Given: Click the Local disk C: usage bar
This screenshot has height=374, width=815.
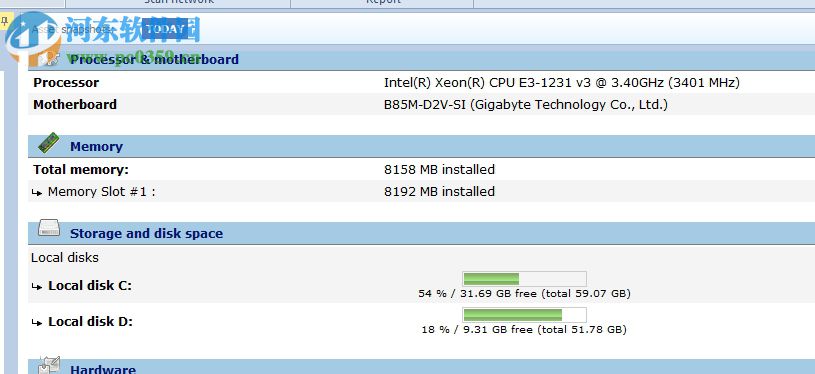Looking at the screenshot, I should [524, 279].
